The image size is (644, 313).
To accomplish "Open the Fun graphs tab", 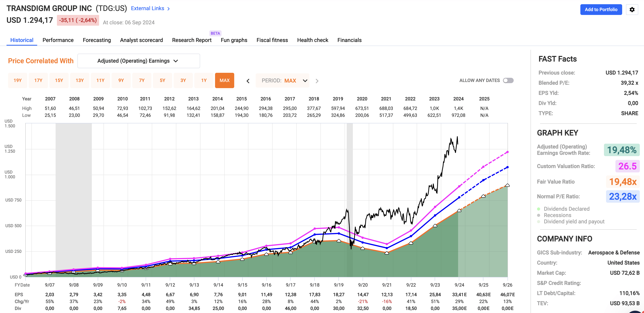I will pyautogui.click(x=234, y=40).
